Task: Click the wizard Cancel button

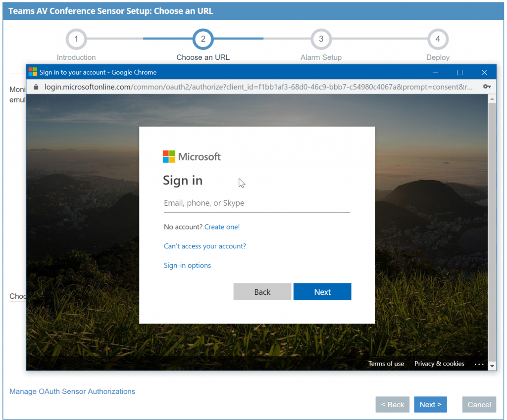Action: 479,405
